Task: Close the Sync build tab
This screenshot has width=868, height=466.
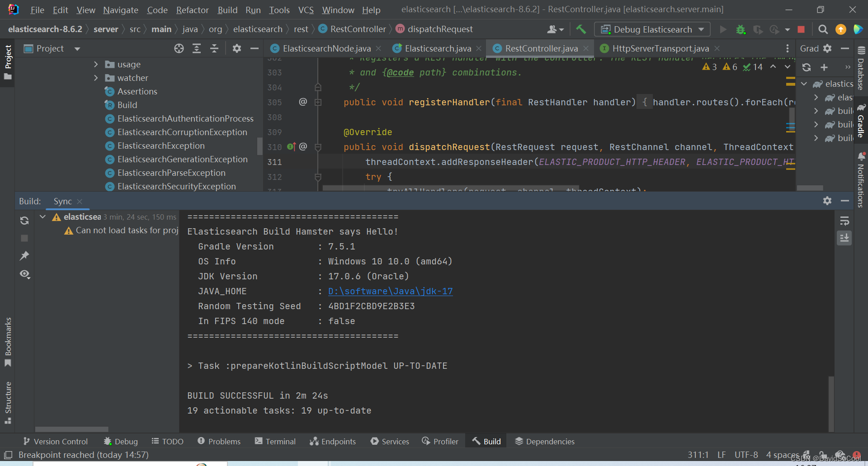Action: coord(80,201)
